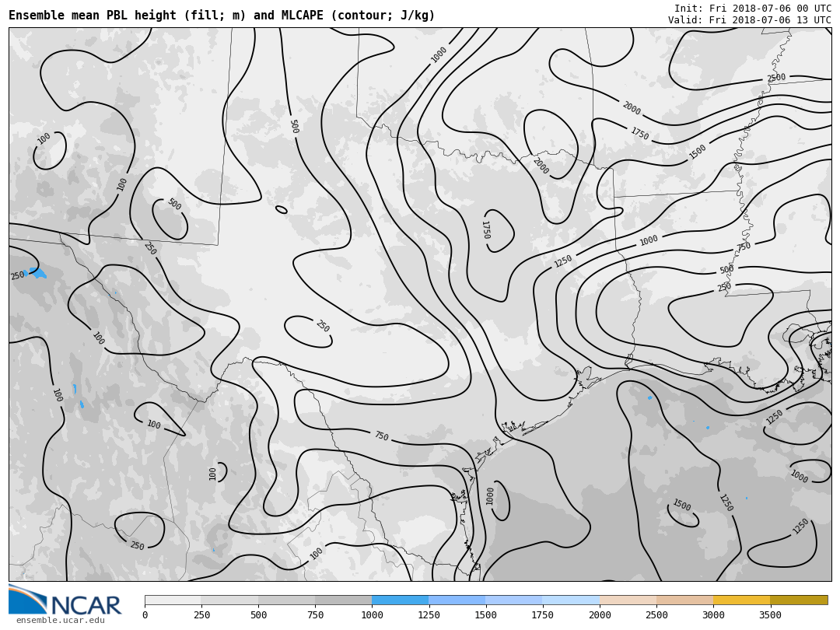Pick the dark gold 3500+ colorbar swatch
Viewport: 840px width, 630px height.
799,600
